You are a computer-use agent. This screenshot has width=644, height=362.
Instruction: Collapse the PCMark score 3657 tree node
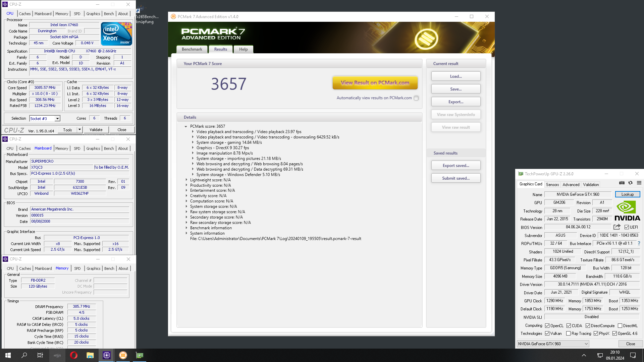click(186, 126)
